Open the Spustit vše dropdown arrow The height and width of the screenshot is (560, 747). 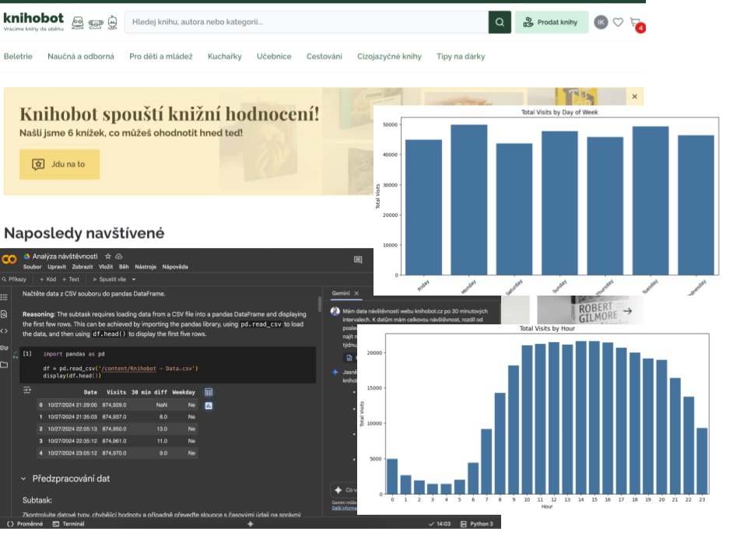[134, 279]
